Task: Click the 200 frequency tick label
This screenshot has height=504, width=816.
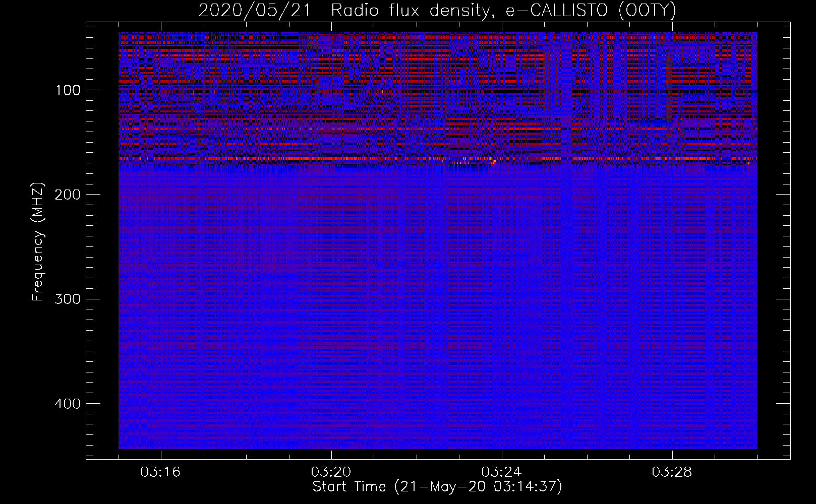Action: (68, 195)
